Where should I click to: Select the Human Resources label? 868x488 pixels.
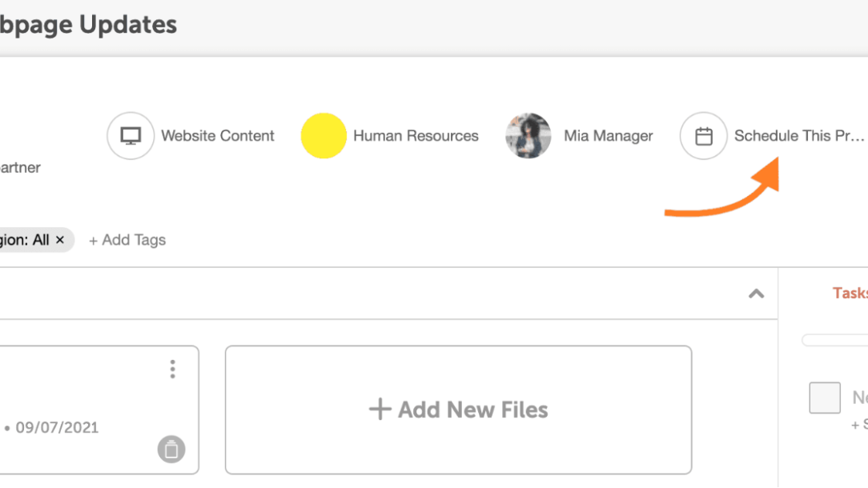tap(416, 135)
